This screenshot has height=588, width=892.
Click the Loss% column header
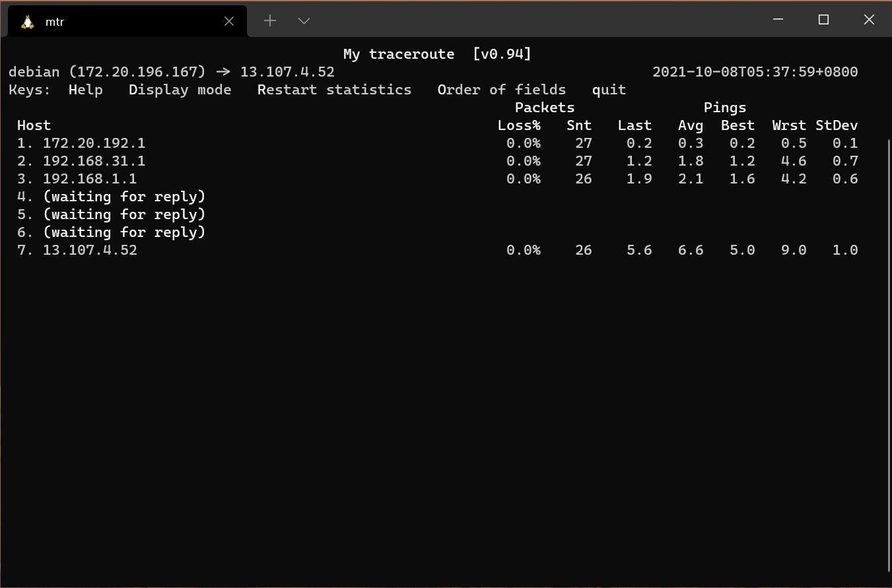tap(519, 125)
